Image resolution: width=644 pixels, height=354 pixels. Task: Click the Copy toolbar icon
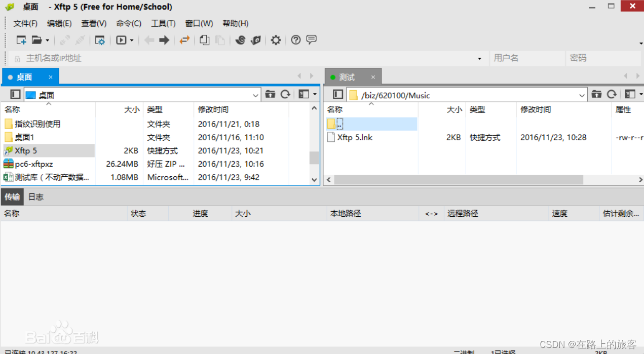205,40
